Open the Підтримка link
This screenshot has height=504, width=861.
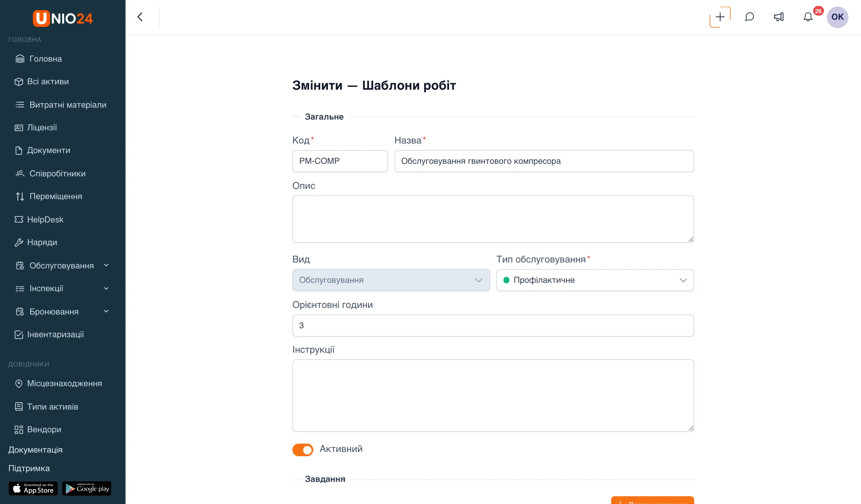click(29, 468)
